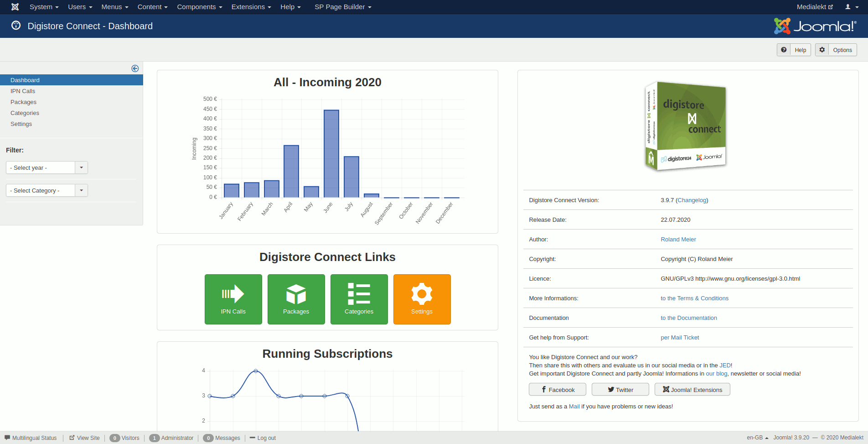Open the Content menu
The width and height of the screenshot is (868, 444).
(153, 7)
